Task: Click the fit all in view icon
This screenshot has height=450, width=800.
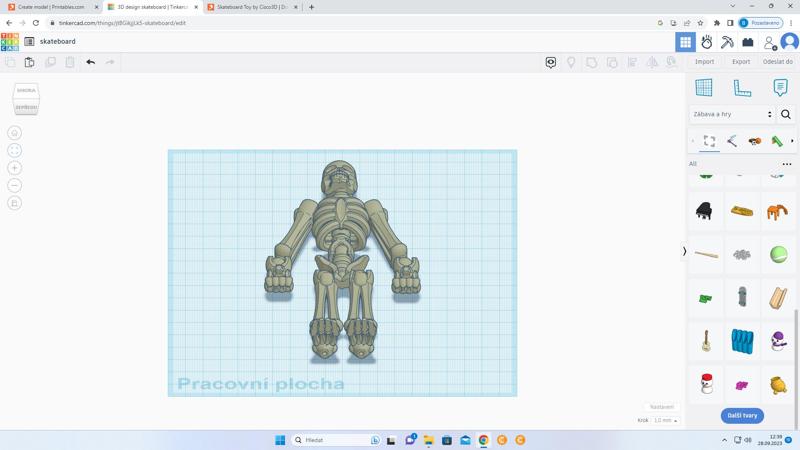Action: click(x=15, y=150)
